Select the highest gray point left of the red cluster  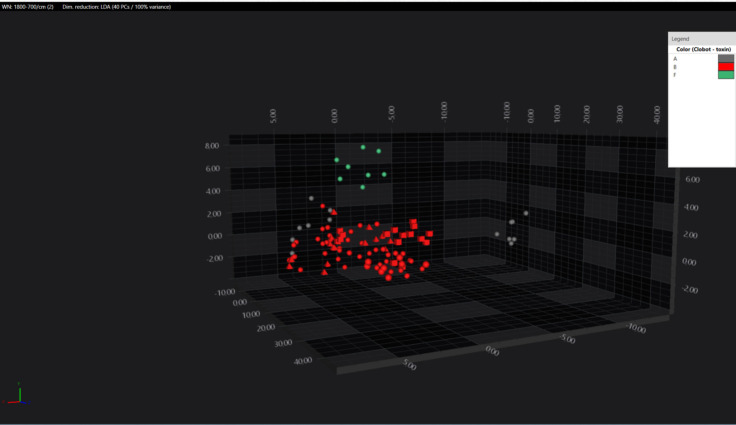point(311,199)
